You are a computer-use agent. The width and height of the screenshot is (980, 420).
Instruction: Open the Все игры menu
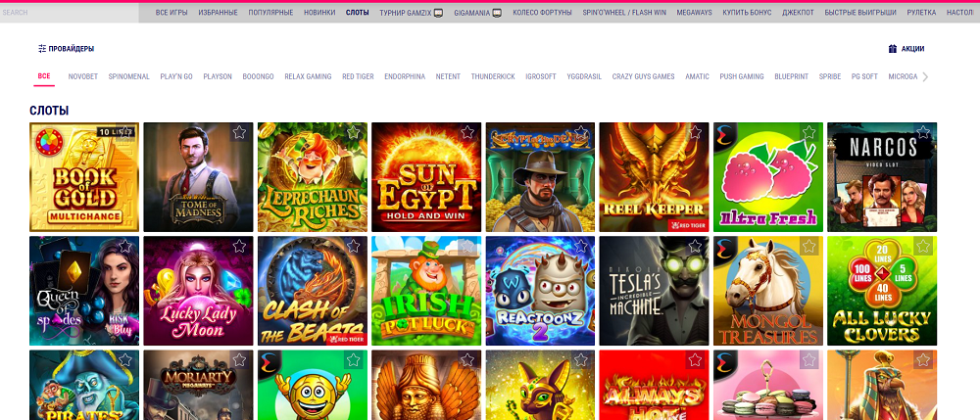(171, 13)
